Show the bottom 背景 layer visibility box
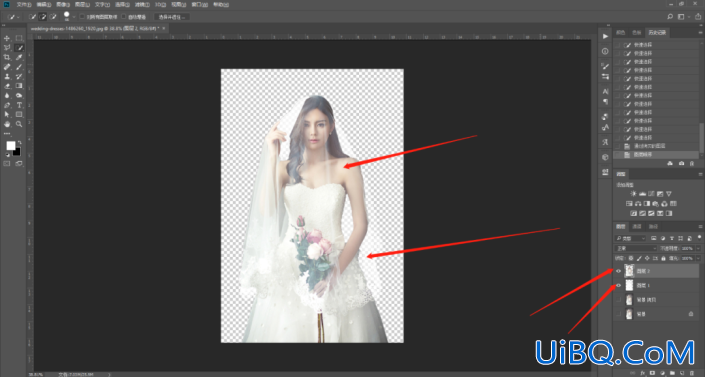This screenshot has height=377, width=705. 618,314
